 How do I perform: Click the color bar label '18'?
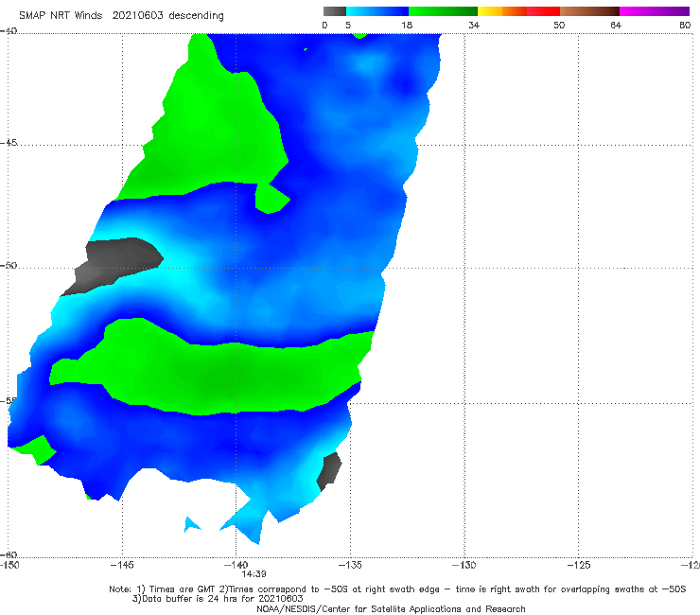point(407,25)
